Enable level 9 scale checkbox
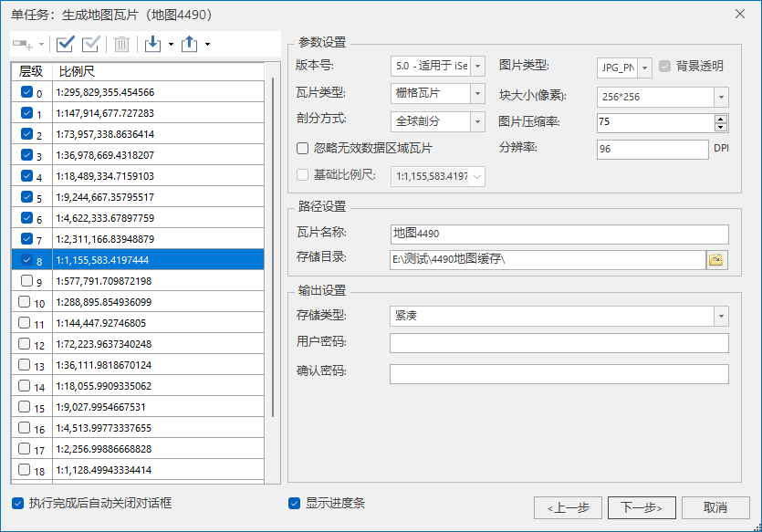Screen dimensions: 762x532 [x=26, y=281]
